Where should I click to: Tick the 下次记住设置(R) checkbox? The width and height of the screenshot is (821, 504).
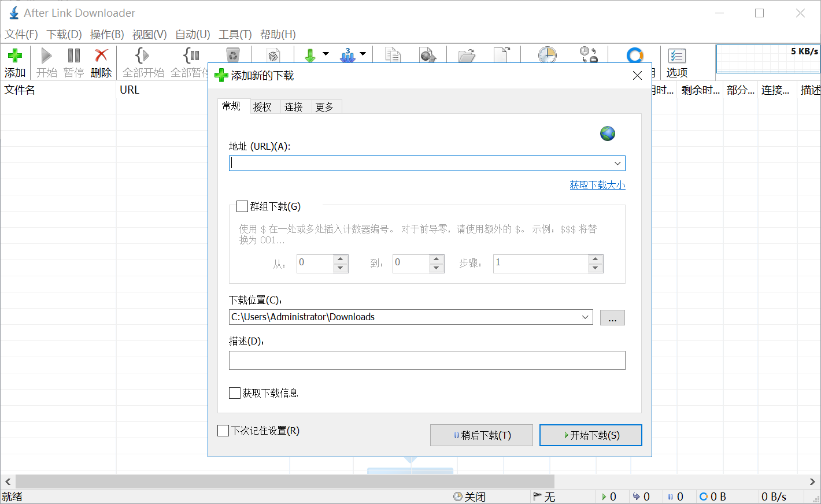[223, 431]
